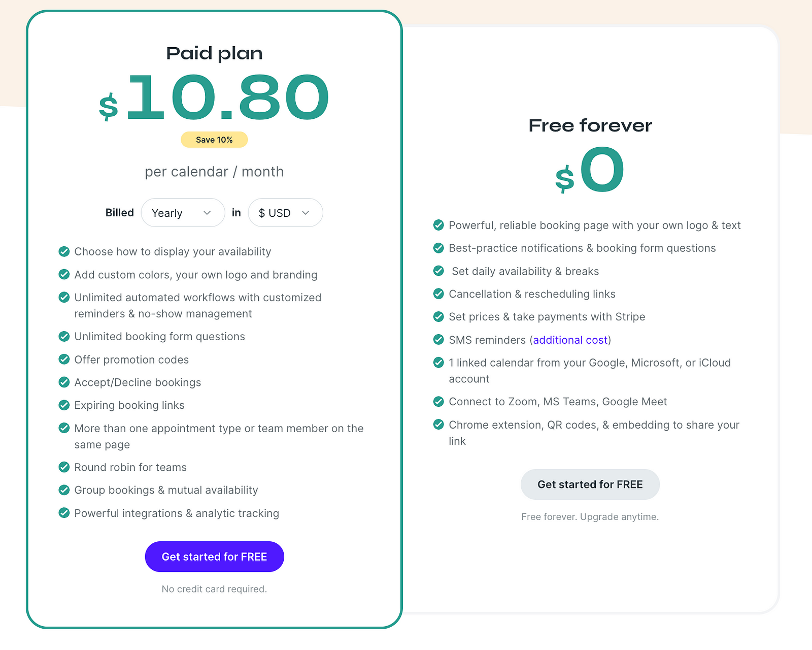Click checkmark beside Group bookings & mutual availability

pyautogui.click(x=64, y=490)
